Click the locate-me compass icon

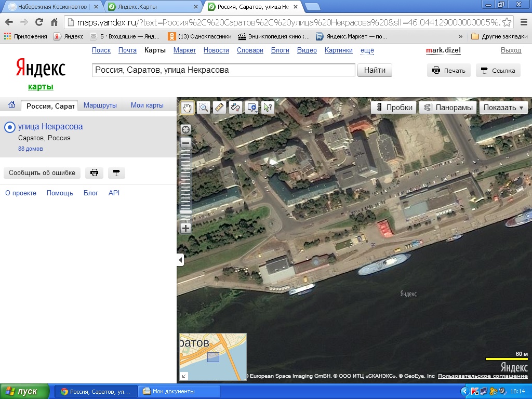pyautogui.click(x=185, y=129)
